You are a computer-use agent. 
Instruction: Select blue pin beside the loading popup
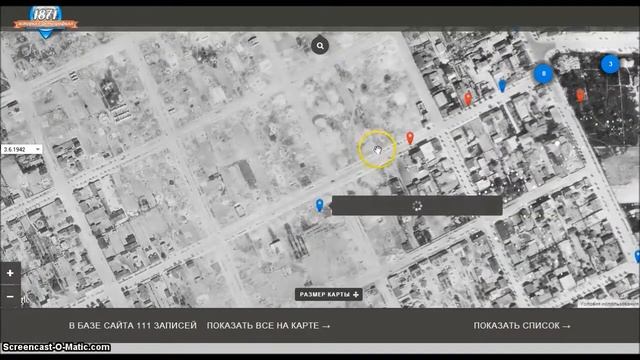pos(320,205)
